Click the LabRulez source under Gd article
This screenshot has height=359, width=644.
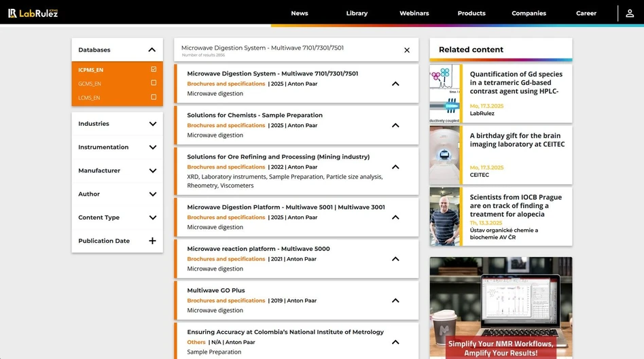click(x=482, y=114)
